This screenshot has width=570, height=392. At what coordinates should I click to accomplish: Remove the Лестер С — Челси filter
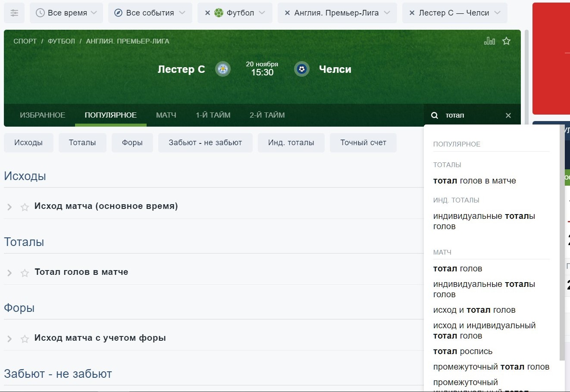coord(412,13)
